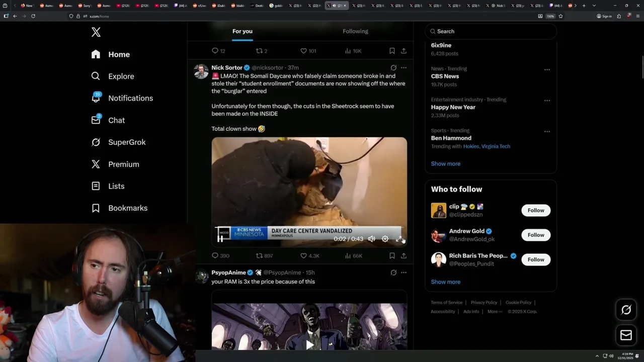Click the Grok icon on PsyopAnime's post
644x362 pixels.
pyautogui.click(x=393, y=273)
